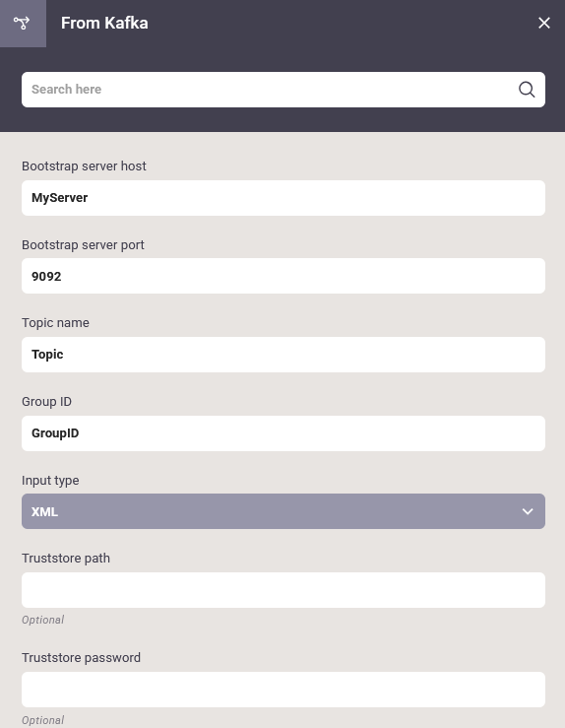Focus the empty Truststore password field
The height and width of the screenshot is (728, 565).
coord(282,690)
